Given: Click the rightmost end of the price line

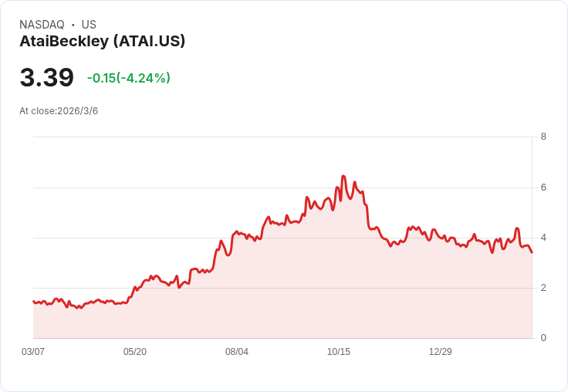Looking at the screenshot, I should (532, 252).
